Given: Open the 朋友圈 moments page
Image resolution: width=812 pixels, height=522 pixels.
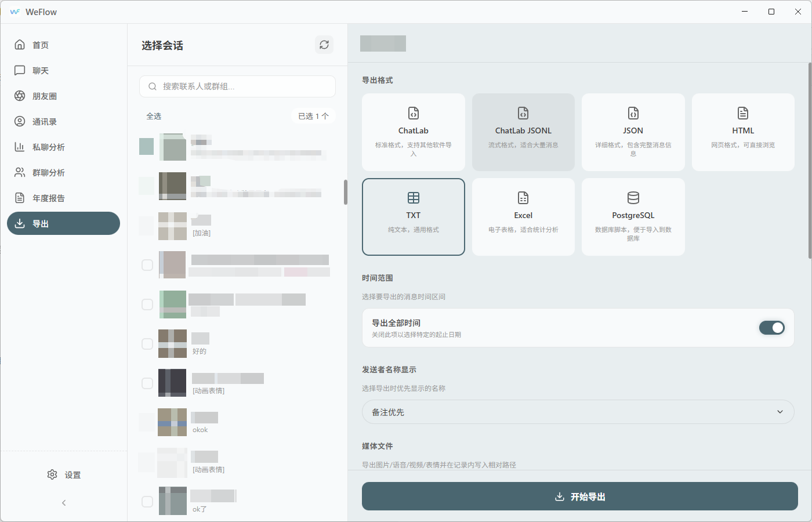Looking at the screenshot, I should tap(63, 96).
